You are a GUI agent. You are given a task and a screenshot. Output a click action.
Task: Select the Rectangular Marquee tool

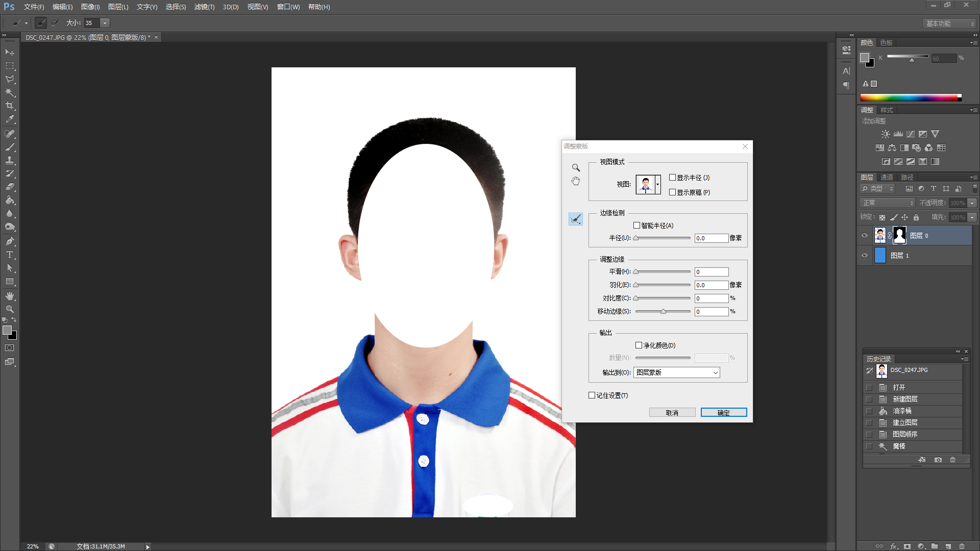tap(10, 66)
